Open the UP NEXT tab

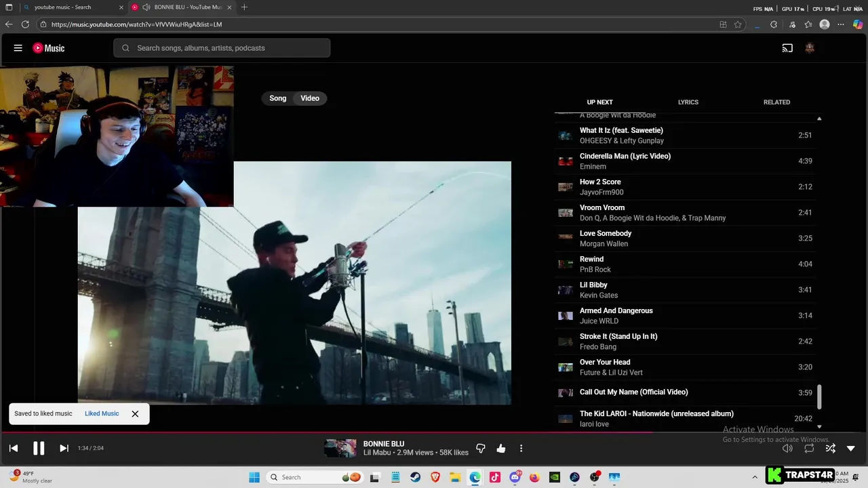(599, 102)
